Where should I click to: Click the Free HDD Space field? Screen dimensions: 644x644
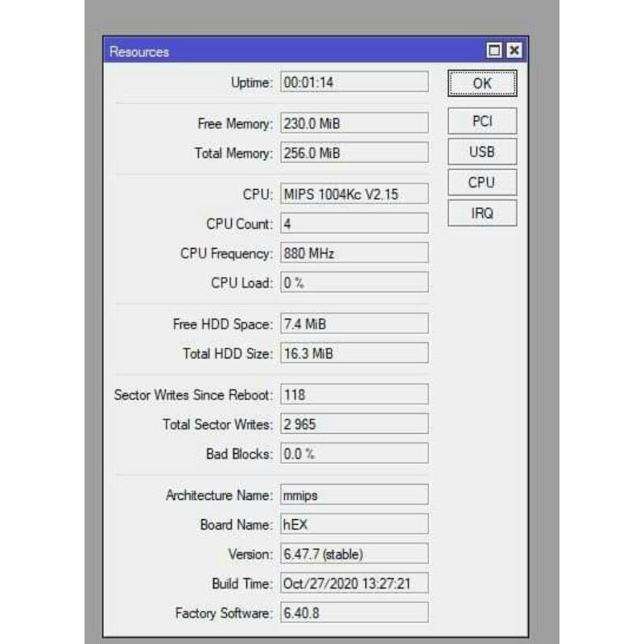click(x=353, y=323)
